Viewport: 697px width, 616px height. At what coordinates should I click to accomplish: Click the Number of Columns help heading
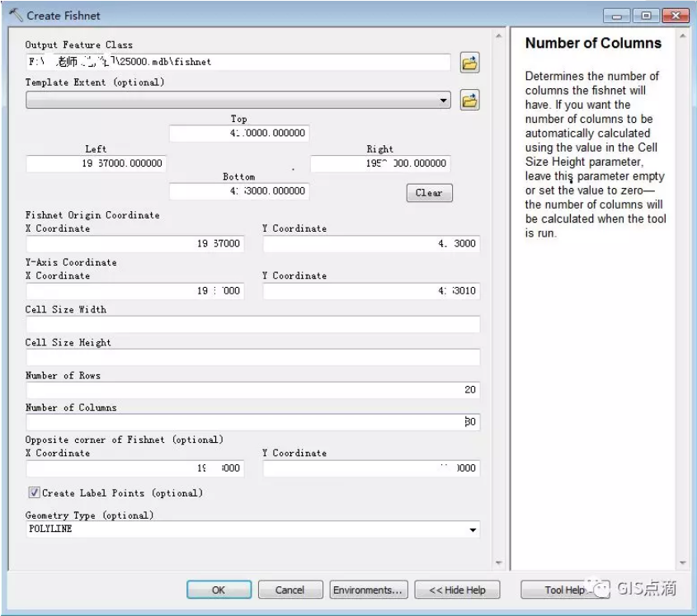coord(593,43)
